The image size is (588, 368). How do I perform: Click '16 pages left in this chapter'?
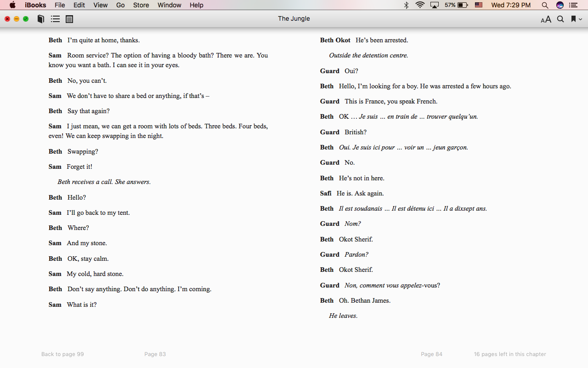click(510, 354)
